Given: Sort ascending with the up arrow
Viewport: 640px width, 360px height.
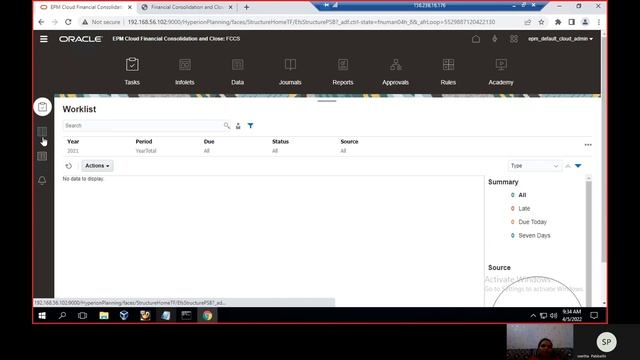Looking at the screenshot, I should (x=568, y=166).
